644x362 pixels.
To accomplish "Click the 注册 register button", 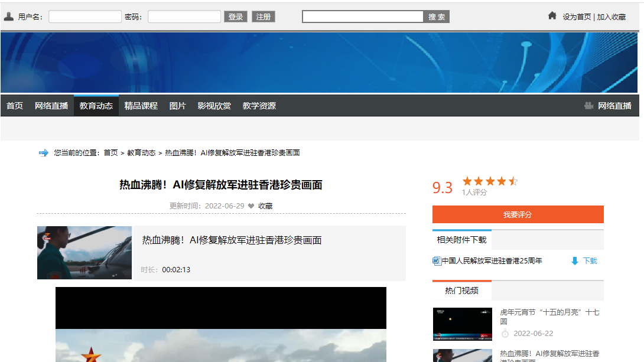I will [x=264, y=17].
